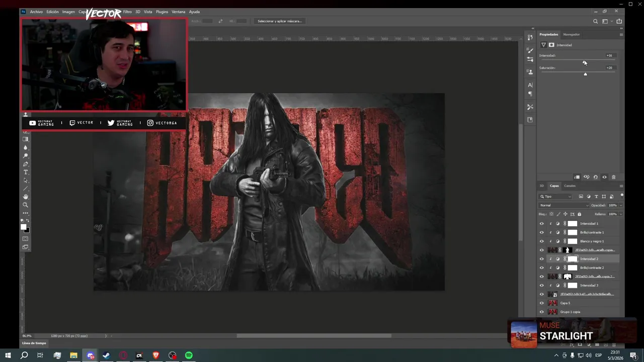Select the Dodge tool
The image size is (644, 362).
point(26,156)
